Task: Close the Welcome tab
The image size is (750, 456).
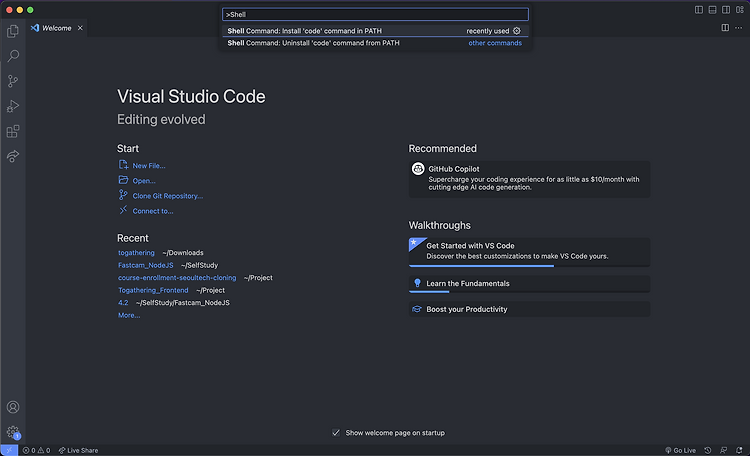Action: [x=80, y=28]
